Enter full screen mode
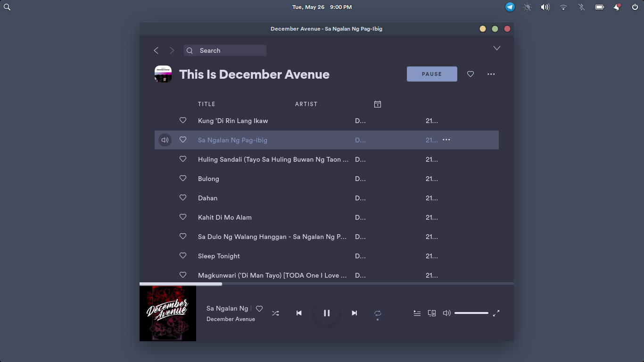Viewport: 644px width, 362px height. pos(496,313)
